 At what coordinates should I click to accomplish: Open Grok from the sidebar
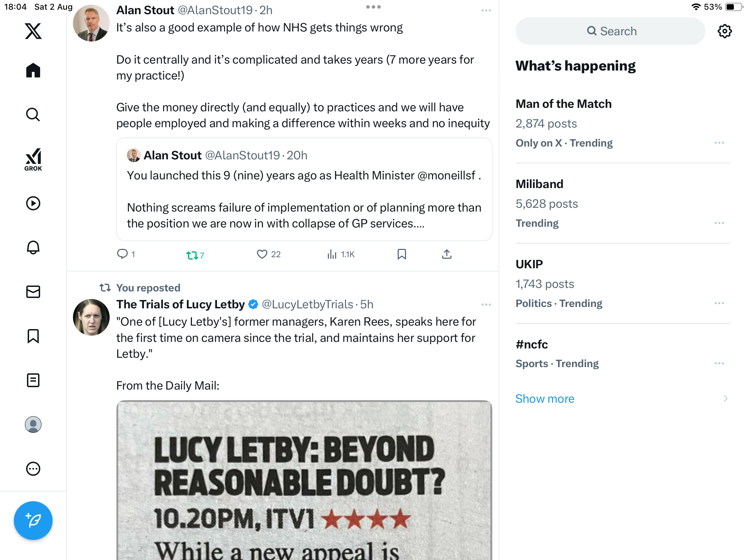coord(33,159)
